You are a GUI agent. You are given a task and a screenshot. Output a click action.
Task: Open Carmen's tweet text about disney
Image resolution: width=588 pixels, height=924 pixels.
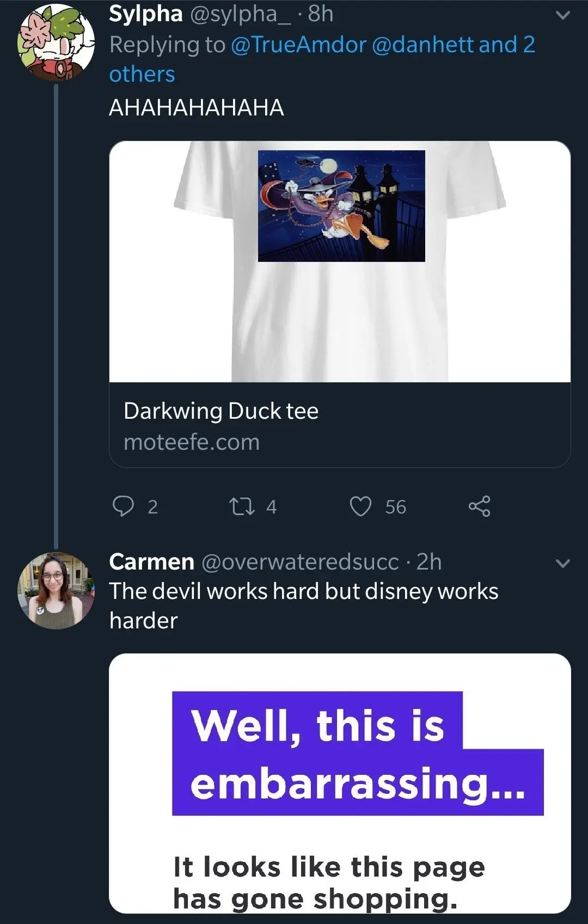tap(303, 605)
